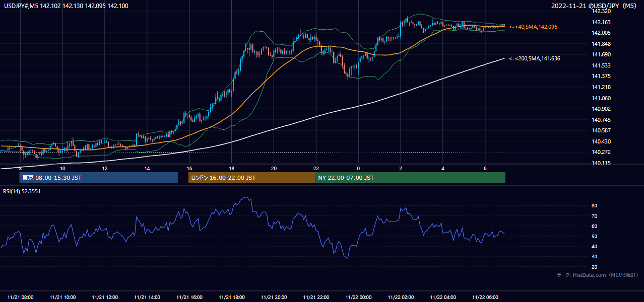Click hour label 18 under price chart
Viewport: 644px width, 302px height.
coord(231,168)
